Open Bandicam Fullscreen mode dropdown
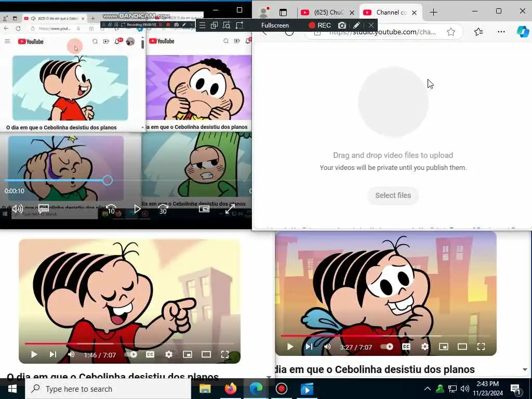The image size is (532, 399). pos(275,25)
